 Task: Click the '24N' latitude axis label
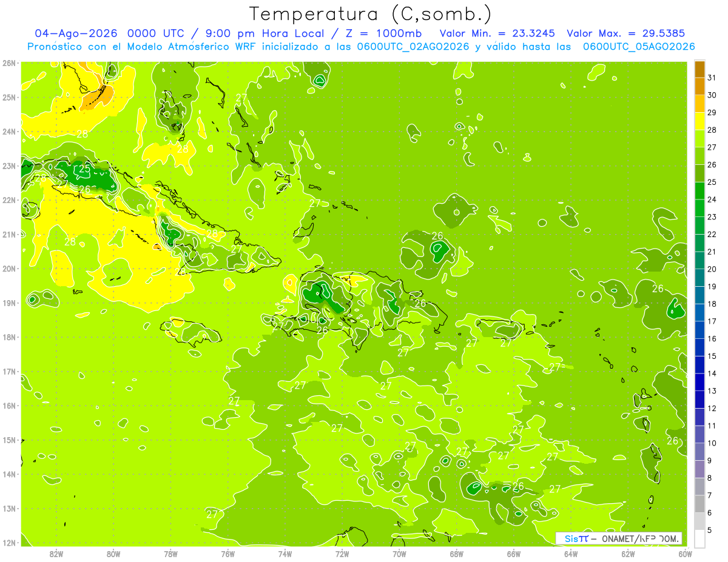[9, 132]
